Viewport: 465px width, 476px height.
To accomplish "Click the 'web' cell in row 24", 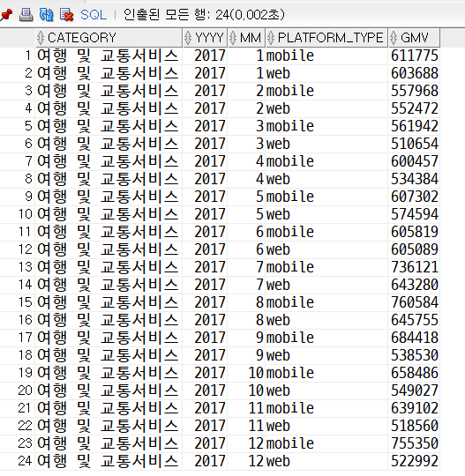I will [326, 460].
